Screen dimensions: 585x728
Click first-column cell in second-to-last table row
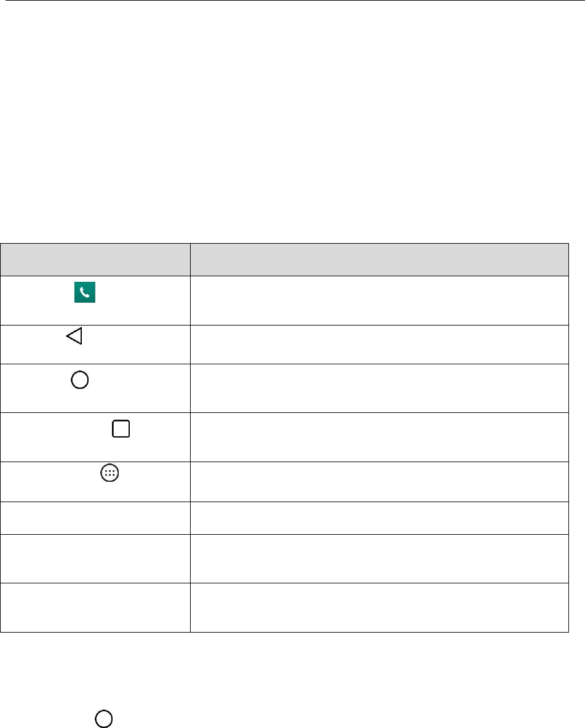[95, 559]
